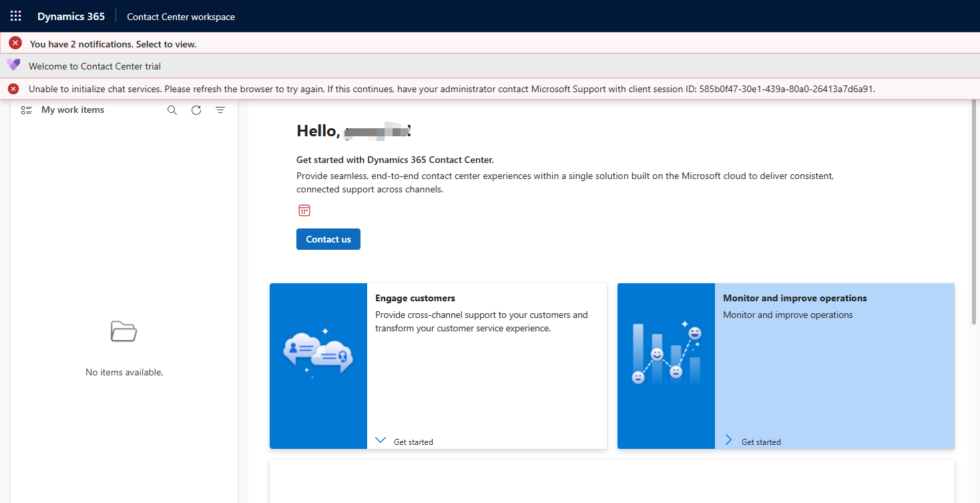Click the empty folder icon

(x=124, y=331)
